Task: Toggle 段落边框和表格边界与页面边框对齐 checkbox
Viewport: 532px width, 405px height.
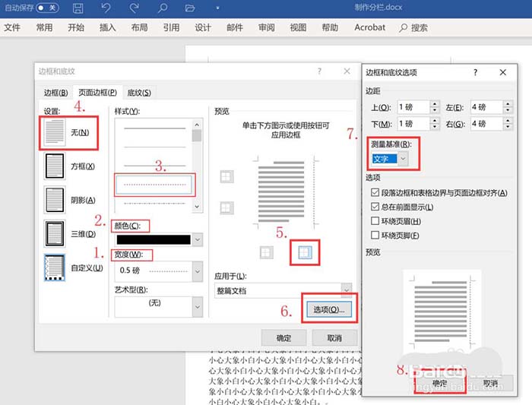Action: point(375,193)
